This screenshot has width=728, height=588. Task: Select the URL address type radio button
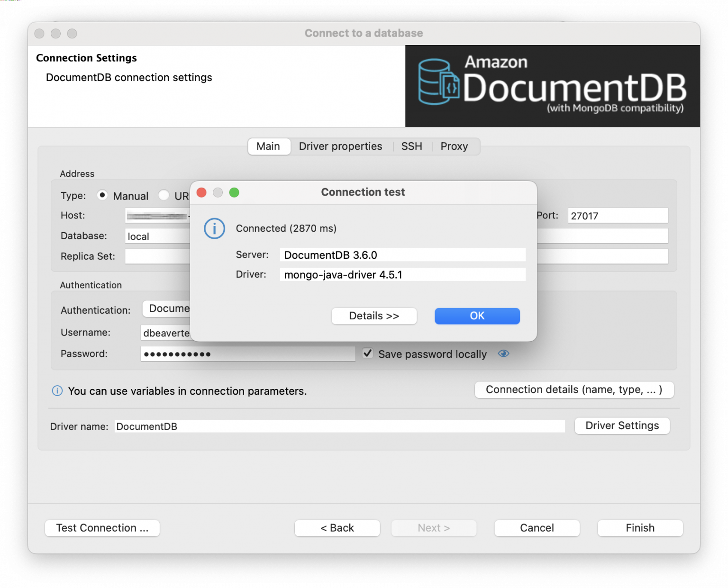point(164,195)
